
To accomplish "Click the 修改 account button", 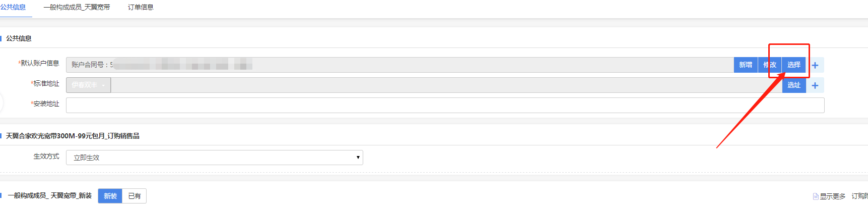I will [770, 65].
